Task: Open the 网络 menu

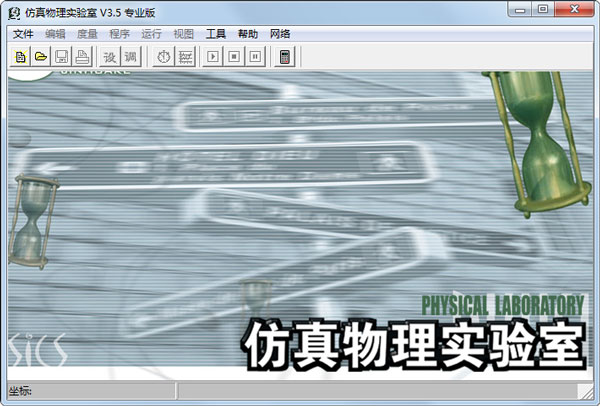Action: coord(280,34)
